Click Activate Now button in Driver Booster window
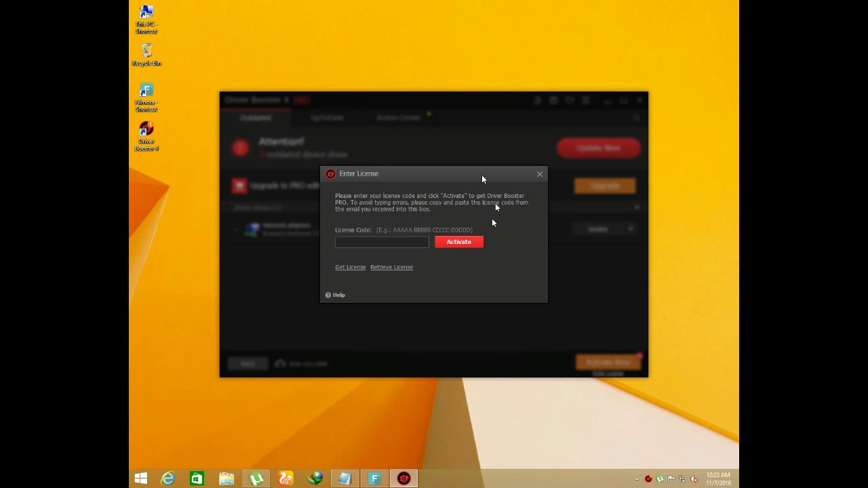The image size is (868, 488). 608,363
